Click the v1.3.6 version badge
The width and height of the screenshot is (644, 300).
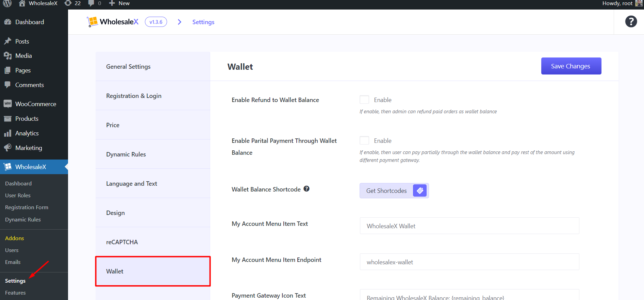click(x=156, y=22)
